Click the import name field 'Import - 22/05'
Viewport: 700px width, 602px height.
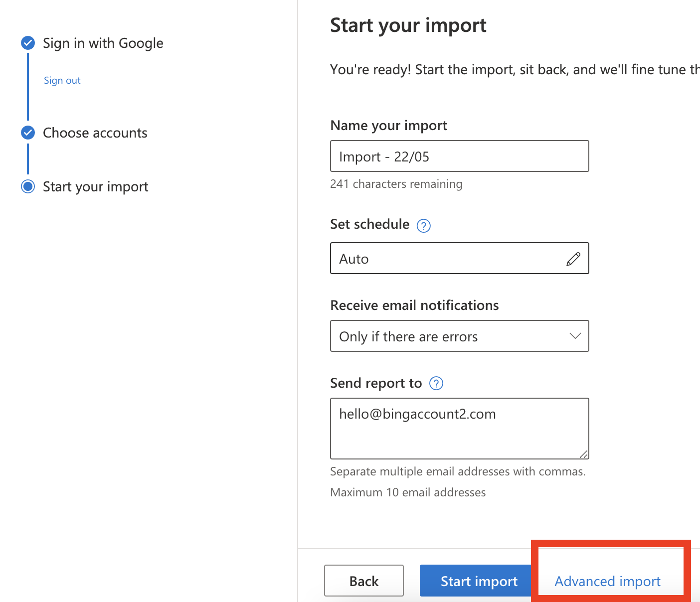pos(459,156)
